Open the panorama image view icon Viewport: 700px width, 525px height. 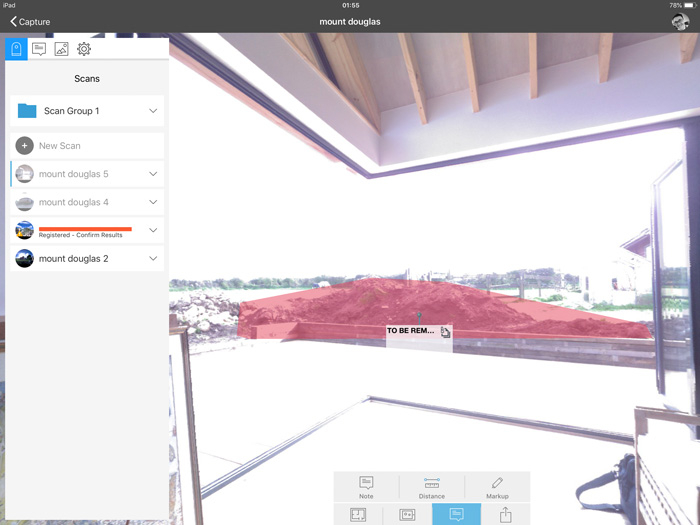[x=407, y=515]
